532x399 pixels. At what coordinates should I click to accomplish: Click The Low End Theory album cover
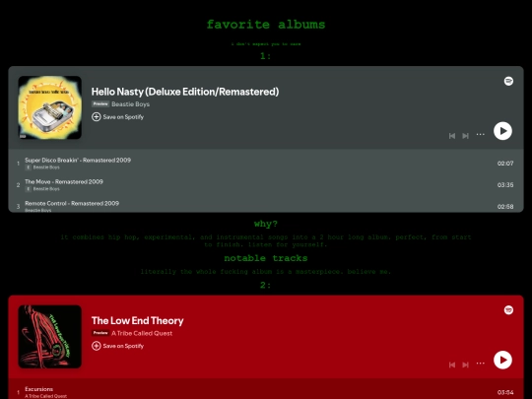[x=50, y=337]
